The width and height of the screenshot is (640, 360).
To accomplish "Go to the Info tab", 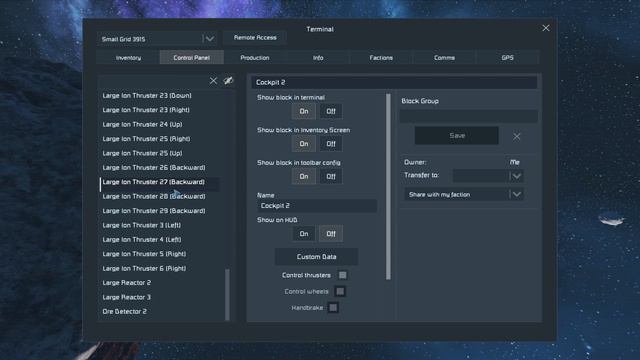I will (x=318, y=58).
